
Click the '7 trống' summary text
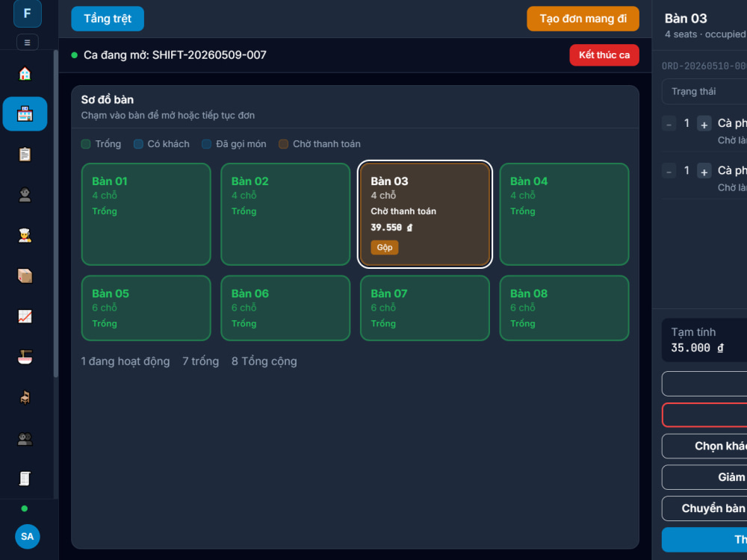coord(200,361)
